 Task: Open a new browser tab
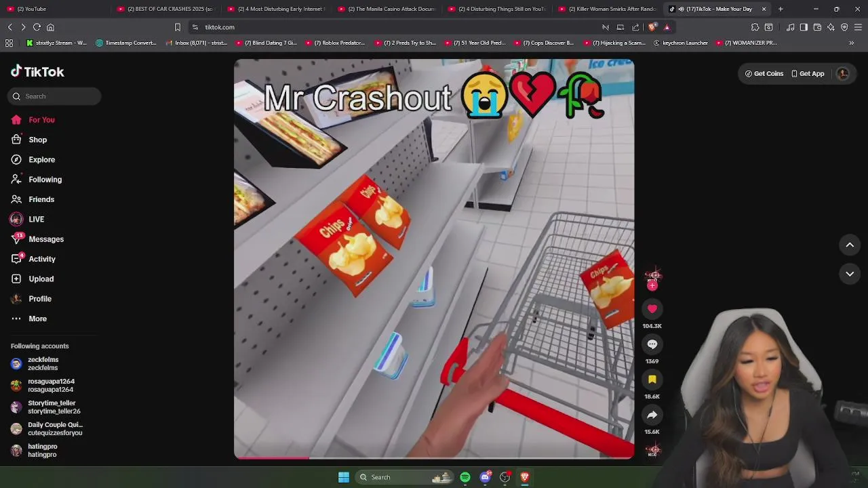(781, 9)
